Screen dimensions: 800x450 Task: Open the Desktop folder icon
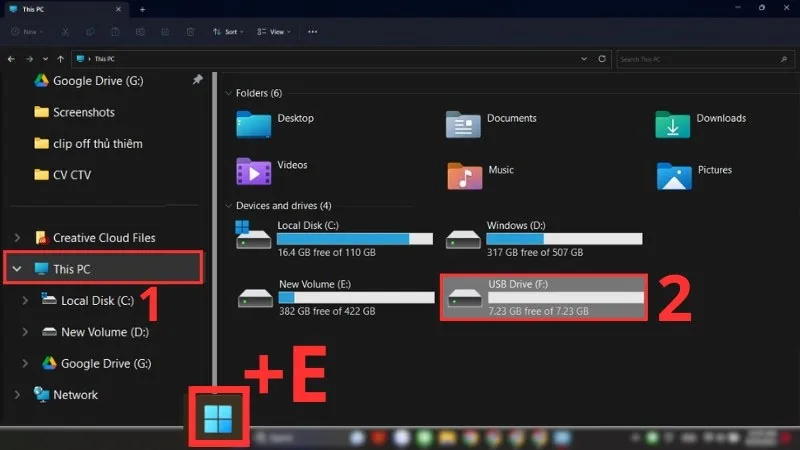pos(253,124)
